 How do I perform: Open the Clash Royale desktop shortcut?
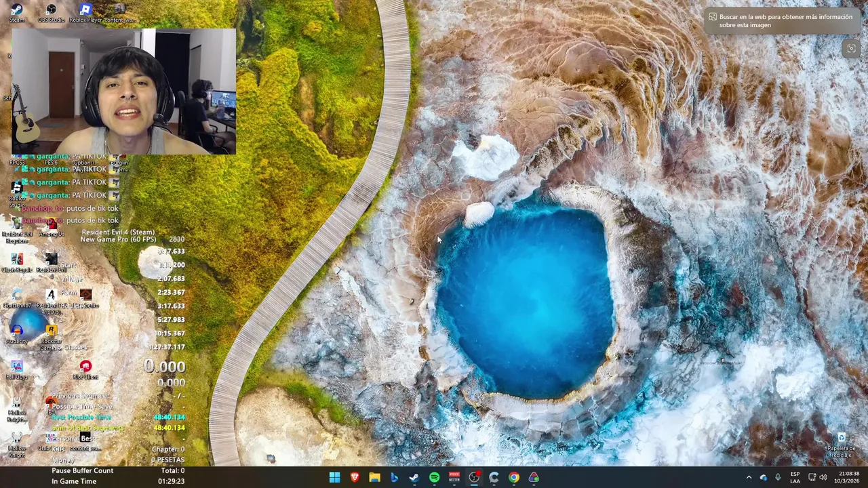(17, 263)
